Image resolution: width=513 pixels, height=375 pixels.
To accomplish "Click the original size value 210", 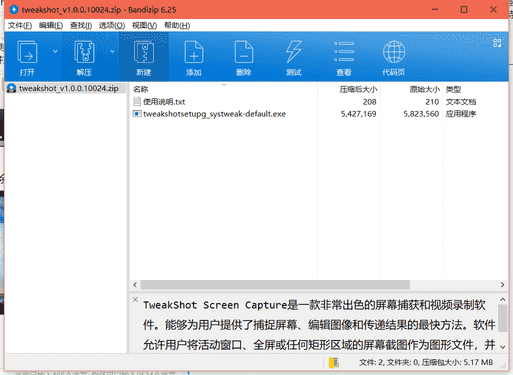I will pyautogui.click(x=432, y=102).
